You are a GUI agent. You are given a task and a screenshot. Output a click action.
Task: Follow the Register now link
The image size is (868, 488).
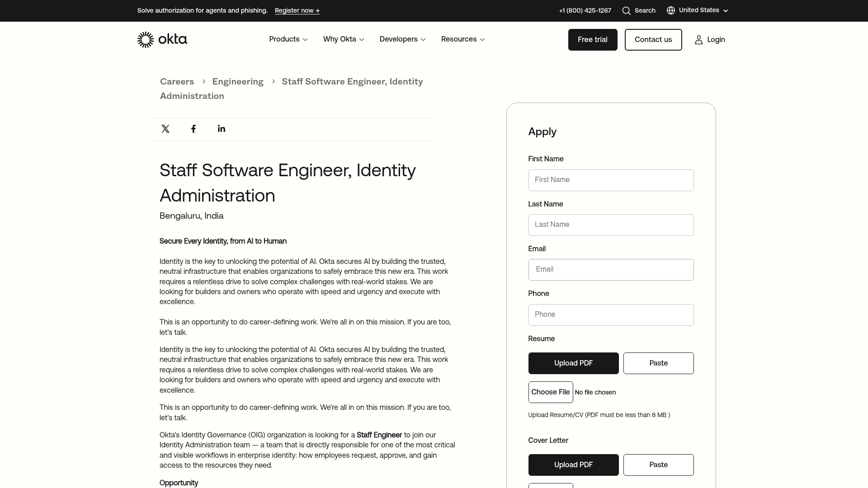(x=297, y=11)
